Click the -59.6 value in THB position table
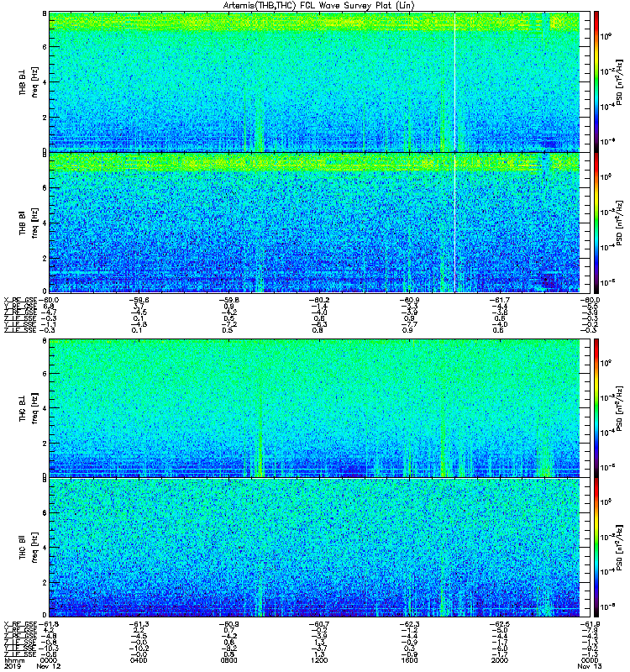The width and height of the screenshot is (630, 672). pos(137,300)
